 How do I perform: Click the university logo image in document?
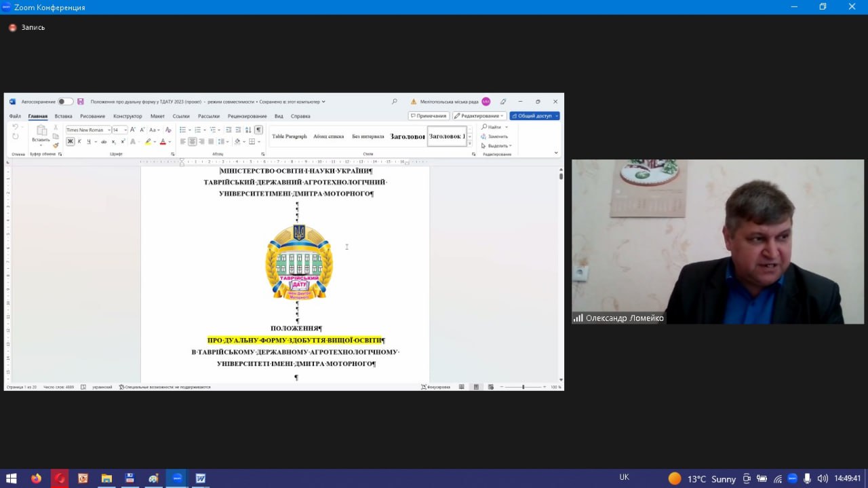coord(299,263)
